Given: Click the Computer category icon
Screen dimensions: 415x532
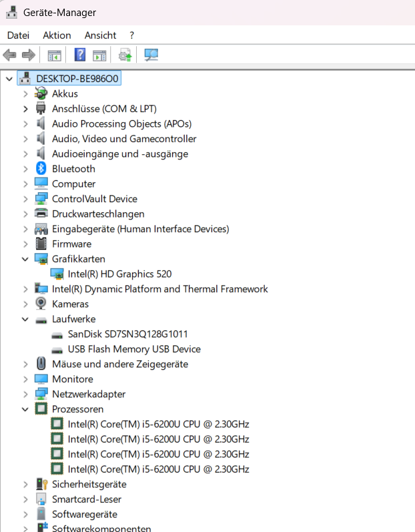Looking at the screenshot, I should point(41,184).
